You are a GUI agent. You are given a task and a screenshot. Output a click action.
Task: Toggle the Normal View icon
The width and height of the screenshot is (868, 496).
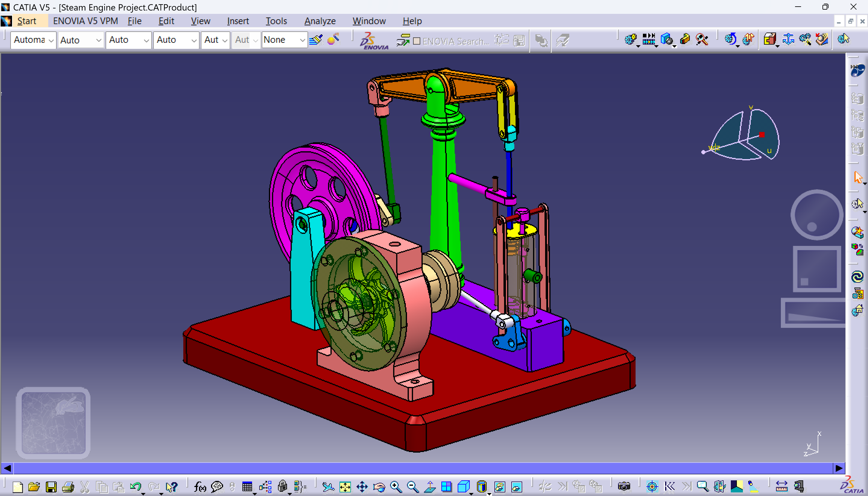pos(430,487)
